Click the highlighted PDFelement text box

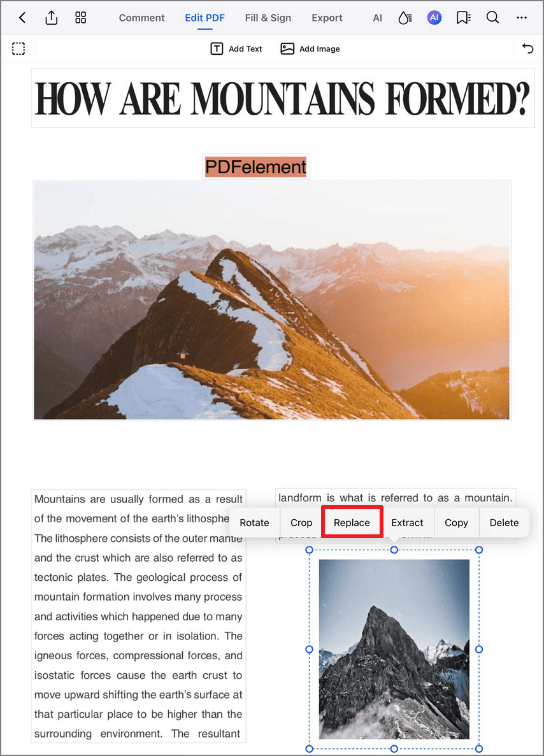coord(255,167)
